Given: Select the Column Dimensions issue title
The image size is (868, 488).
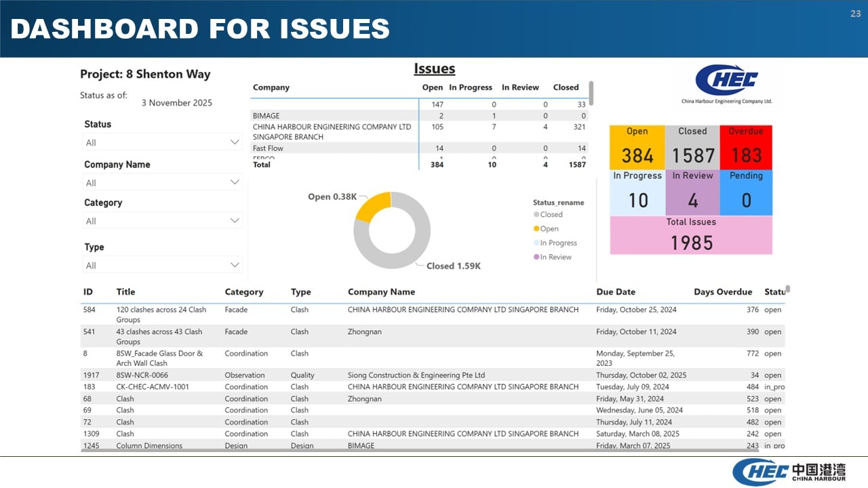Looking at the screenshot, I should point(149,445).
